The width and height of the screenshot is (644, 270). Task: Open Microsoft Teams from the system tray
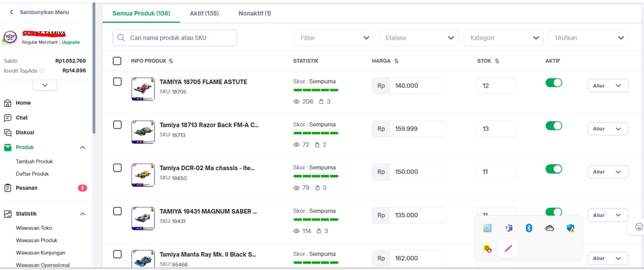point(508,228)
